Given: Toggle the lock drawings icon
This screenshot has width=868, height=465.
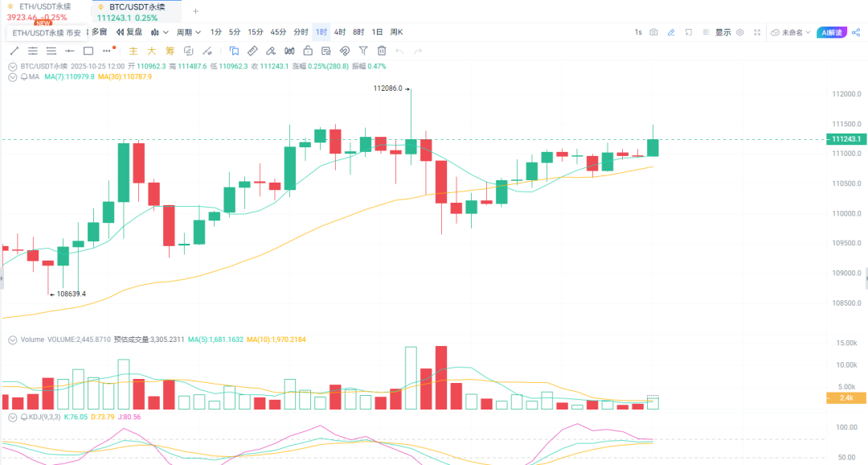Looking at the screenshot, I should click(307, 51).
